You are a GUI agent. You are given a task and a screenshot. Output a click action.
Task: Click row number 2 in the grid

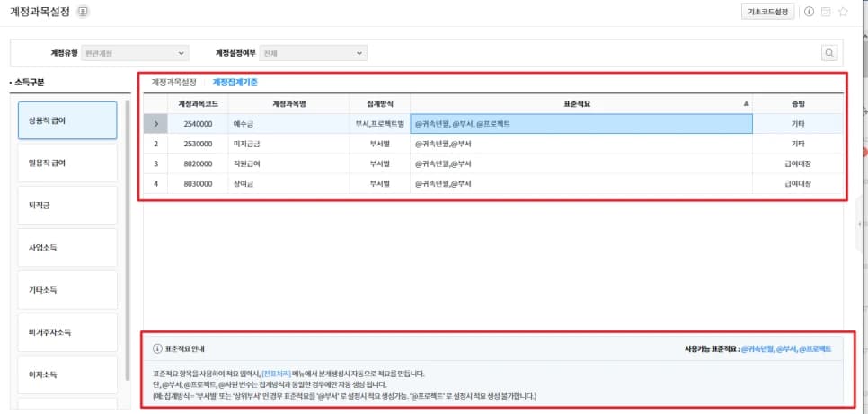(x=156, y=144)
